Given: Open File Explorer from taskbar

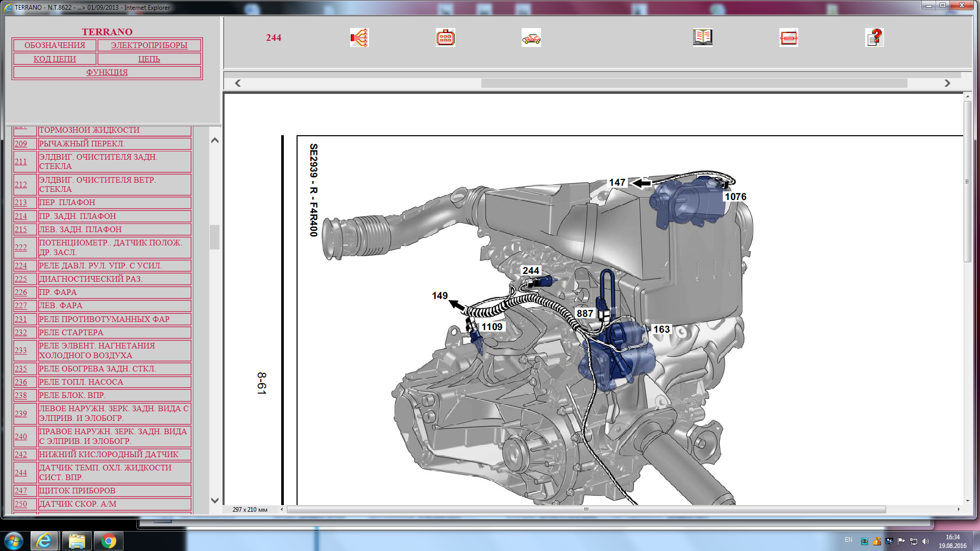Looking at the screenshot, I should click(x=77, y=541).
